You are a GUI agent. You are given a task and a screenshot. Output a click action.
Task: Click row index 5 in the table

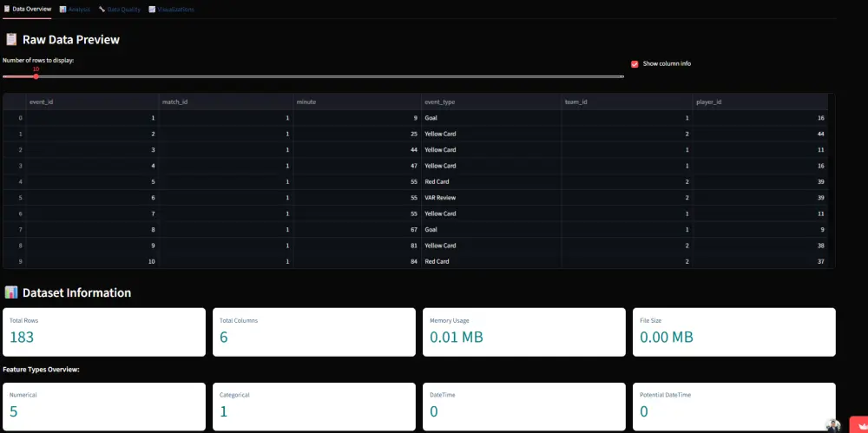(15, 198)
